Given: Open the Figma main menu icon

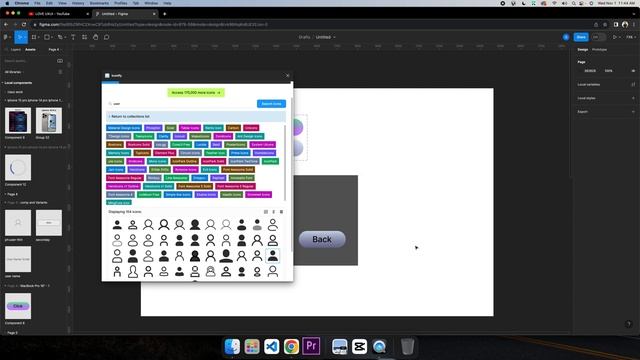Looking at the screenshot, I should (6, 37).
